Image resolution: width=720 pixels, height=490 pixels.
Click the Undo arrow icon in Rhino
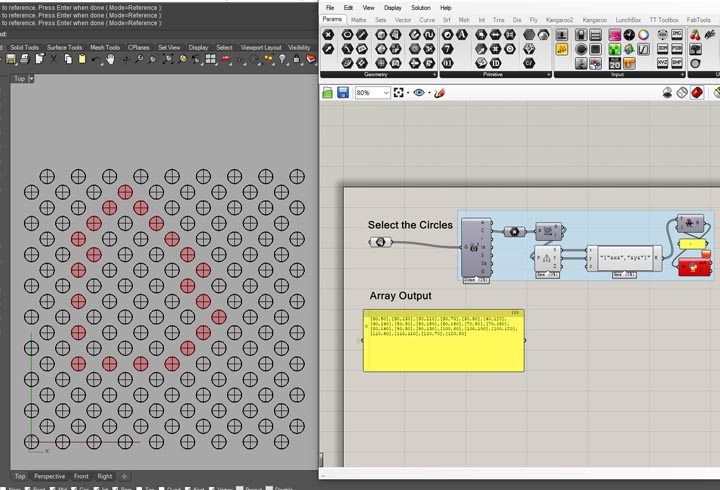(96, 59)
